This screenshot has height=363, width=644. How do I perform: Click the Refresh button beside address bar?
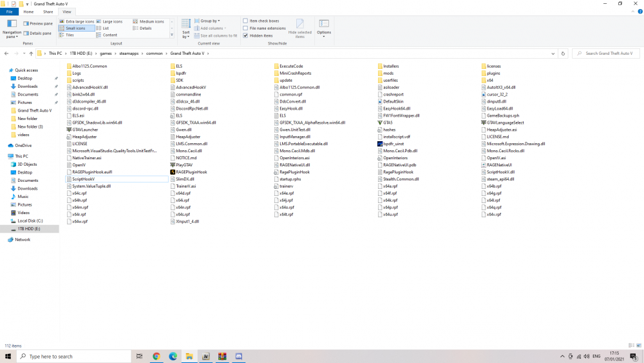coord(563,54)
